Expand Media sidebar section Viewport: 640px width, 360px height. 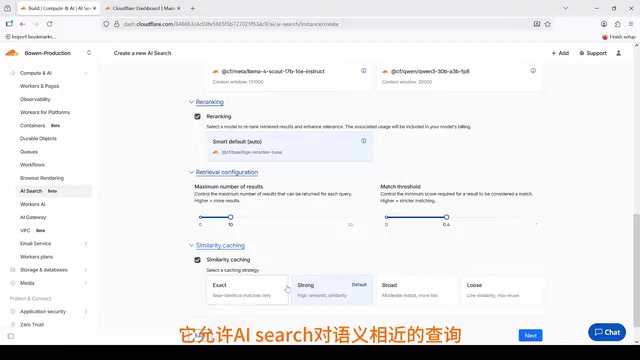point(86,283)
